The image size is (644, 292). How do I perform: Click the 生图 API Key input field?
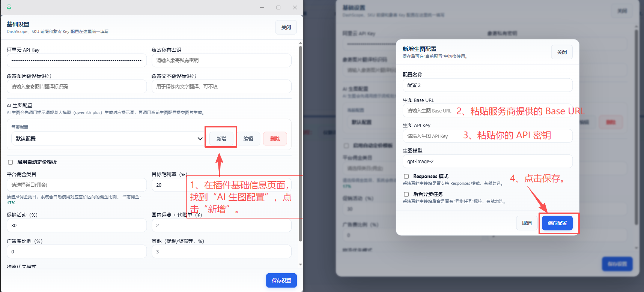pos(488,136)
